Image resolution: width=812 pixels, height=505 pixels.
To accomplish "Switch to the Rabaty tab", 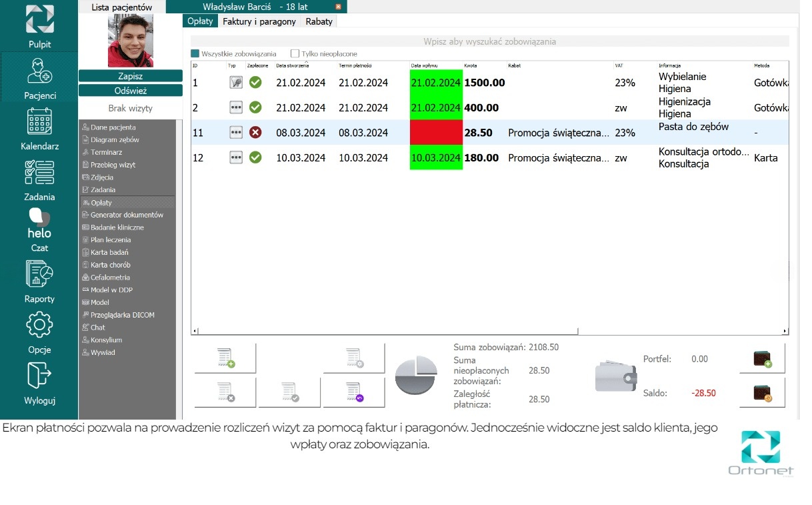I will pyautogui.click(x=319, y=21).
